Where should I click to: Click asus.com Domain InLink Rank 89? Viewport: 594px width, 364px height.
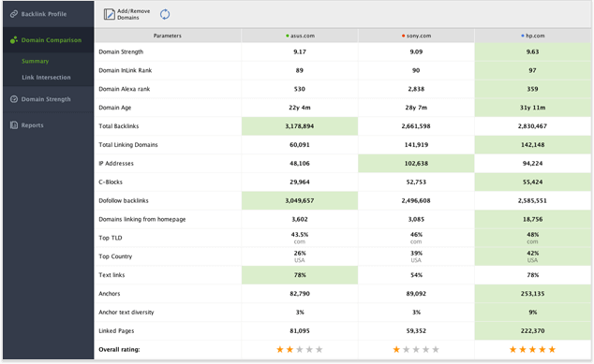(300, 70)
